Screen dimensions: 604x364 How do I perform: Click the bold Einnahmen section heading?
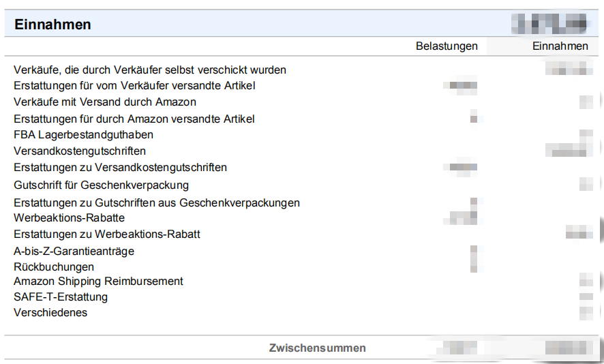click(52, 25)
